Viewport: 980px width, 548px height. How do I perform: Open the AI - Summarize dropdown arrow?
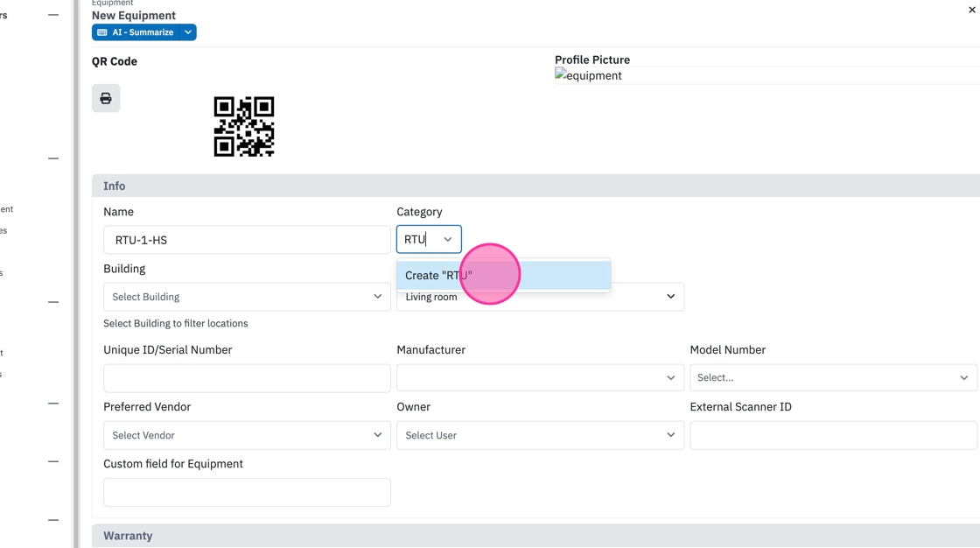tap(188, 32)
